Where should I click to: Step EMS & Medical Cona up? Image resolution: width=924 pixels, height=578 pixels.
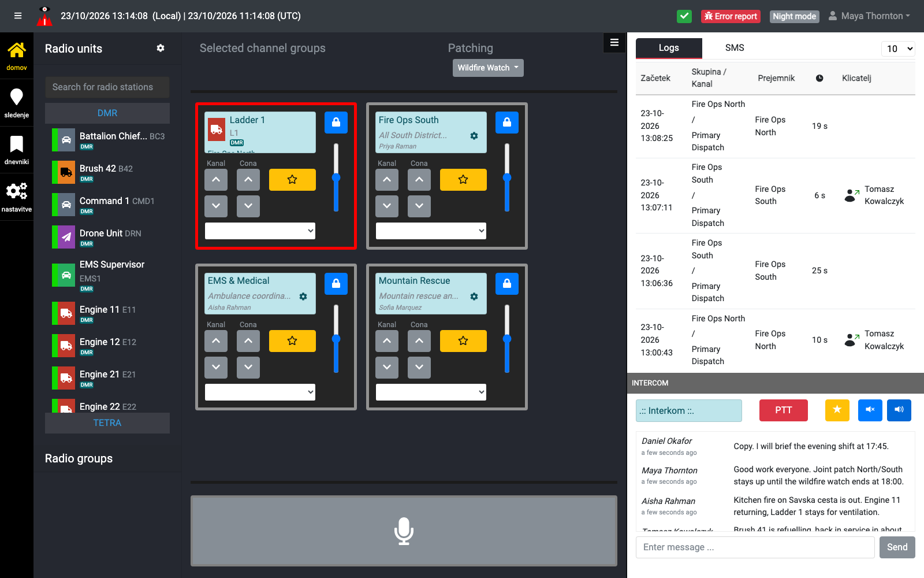[x=248, y=341]
